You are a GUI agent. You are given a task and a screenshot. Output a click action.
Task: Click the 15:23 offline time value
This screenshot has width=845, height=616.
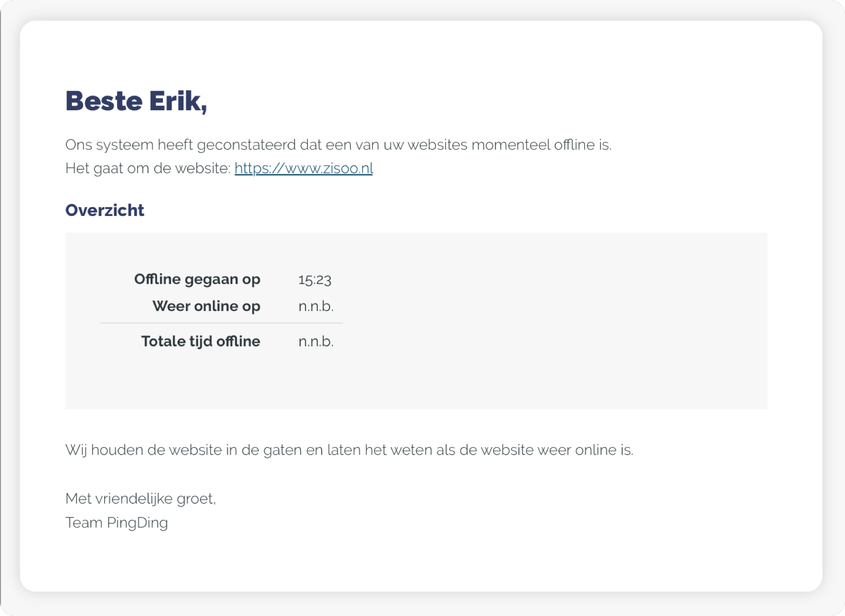coord(315,280)
